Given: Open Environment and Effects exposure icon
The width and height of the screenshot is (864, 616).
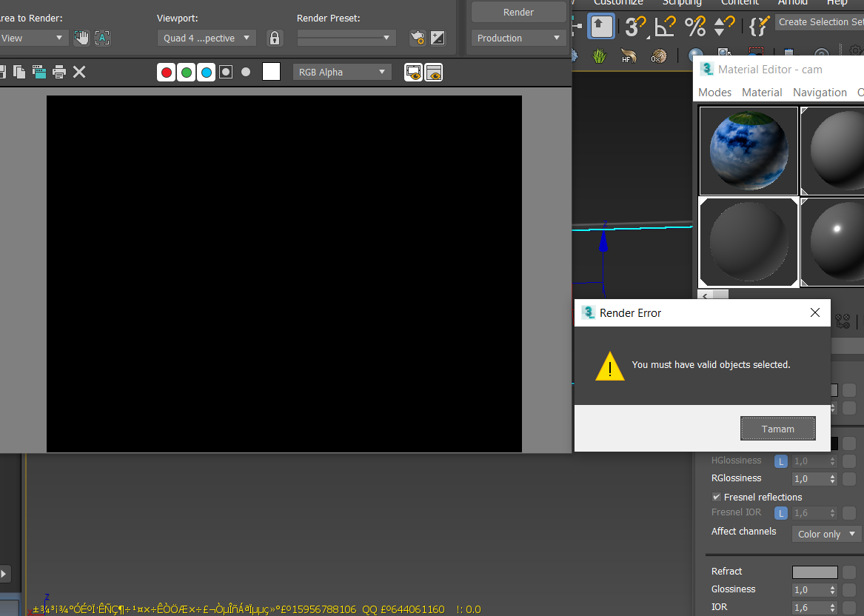Looking at the screenshot, I should click(438, 38).
